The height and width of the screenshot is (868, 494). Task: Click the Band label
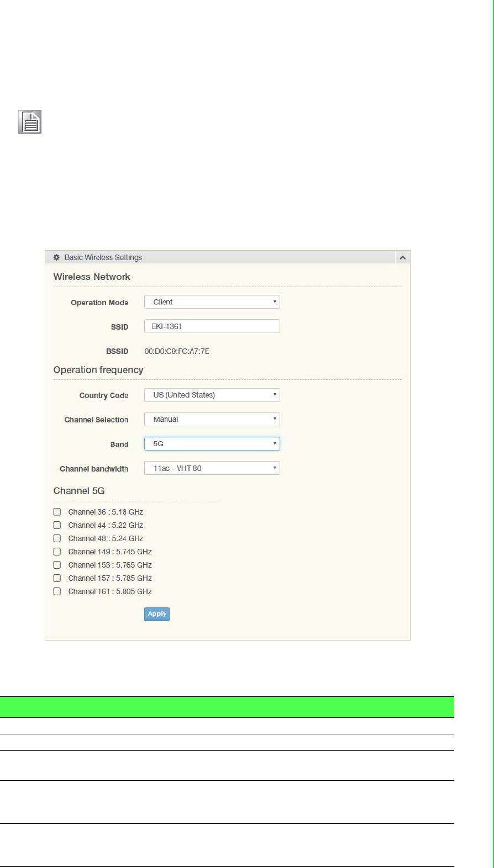(x=119, y=444)
